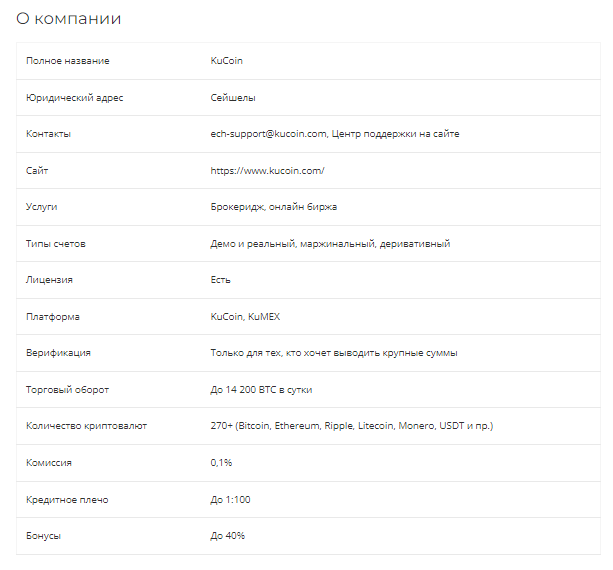This screenshot has width=613, height=570.
Task: Click the "Лицензия" row label
Action: point(49,280)
